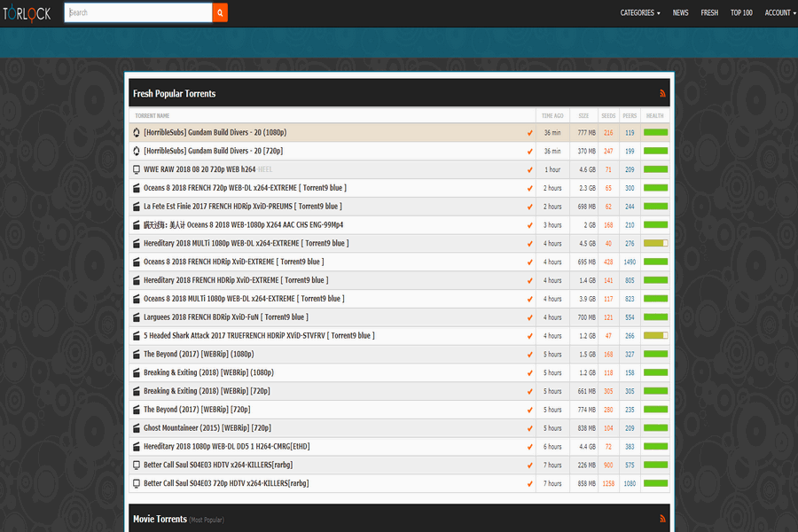This screenshot has width=798, height=532.
Task: Open RSS feed for Movie Torrents
Action: click(662, 519)
